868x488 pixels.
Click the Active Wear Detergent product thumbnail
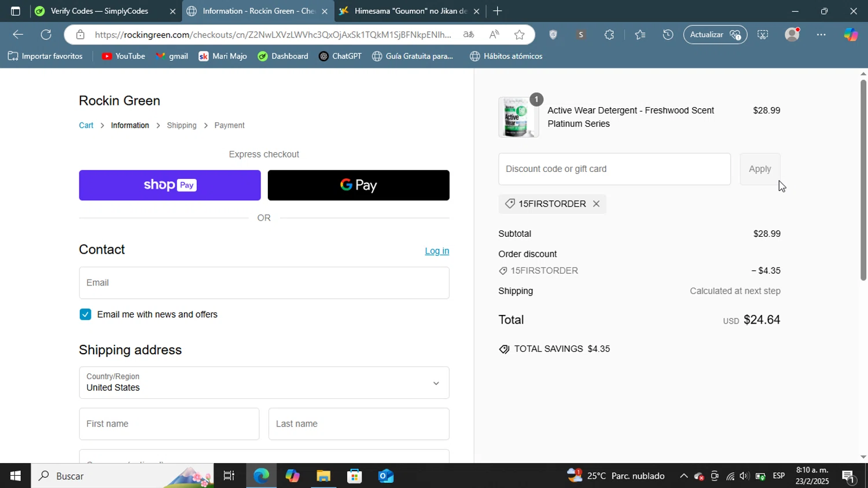(x=518, y=118)
